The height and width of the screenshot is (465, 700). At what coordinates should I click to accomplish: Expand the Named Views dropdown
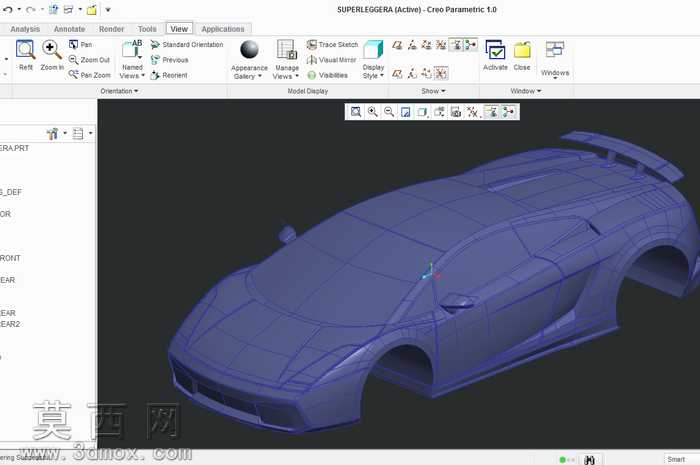132,71
